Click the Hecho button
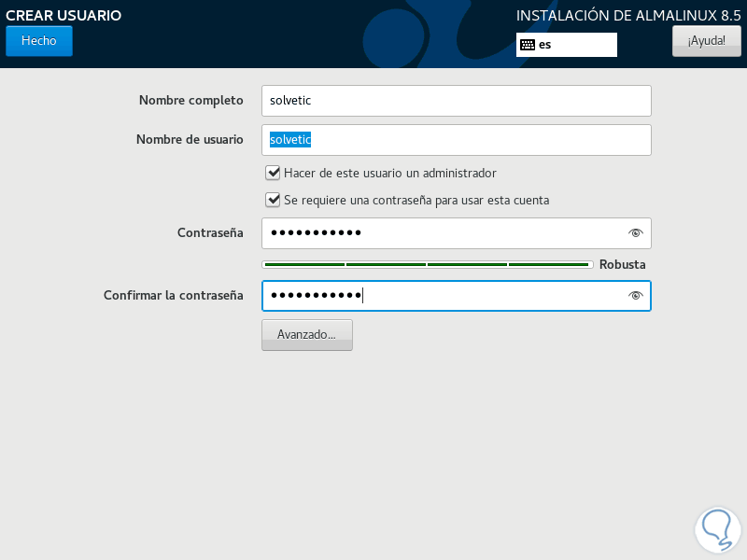The image size is (747, 560). (x=39, y=41)
